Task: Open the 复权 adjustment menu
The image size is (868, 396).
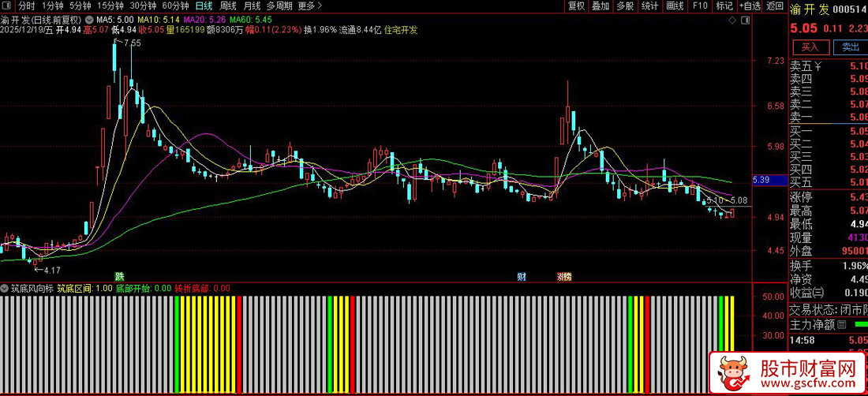Action: click(x=576, y=6)
